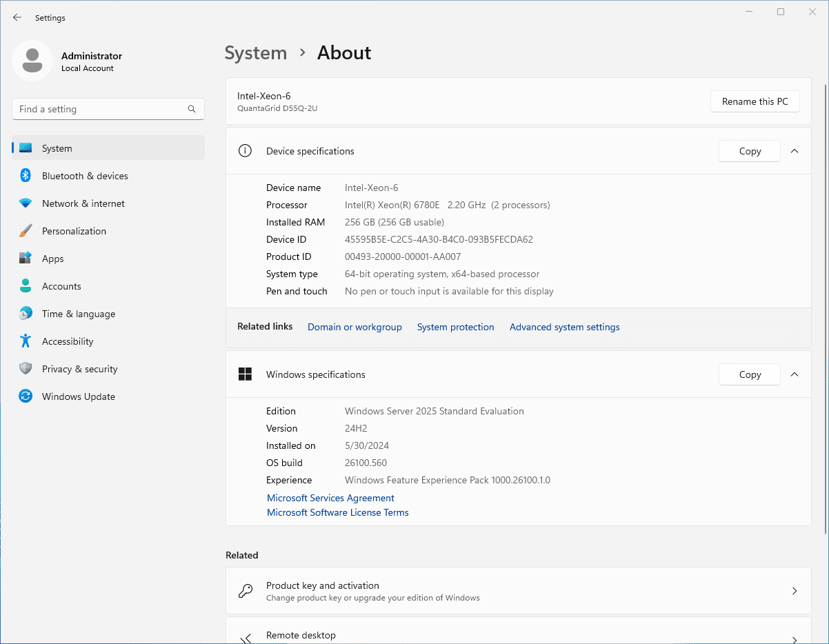Click Installed on date 5/30/2024
The image size is (829, 644).
[x=367, y=445]
